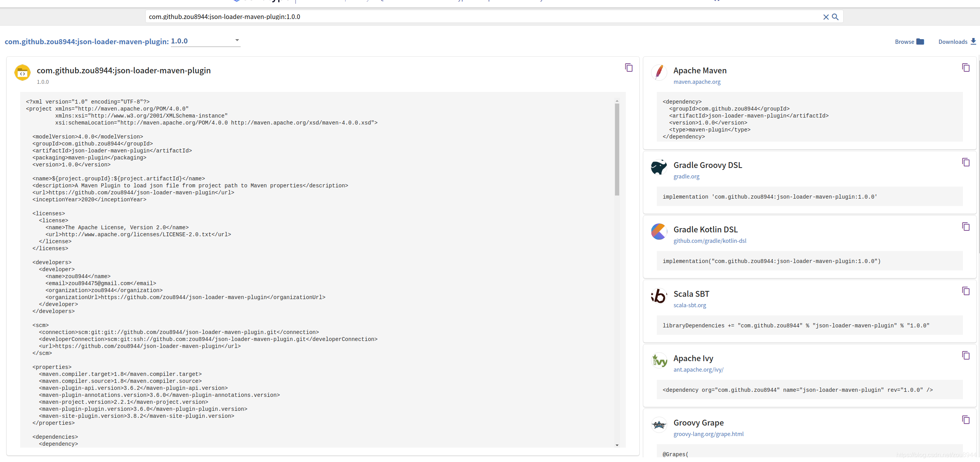Click the Apache License name line
The image size is (980, 462).
pos(117,227)
